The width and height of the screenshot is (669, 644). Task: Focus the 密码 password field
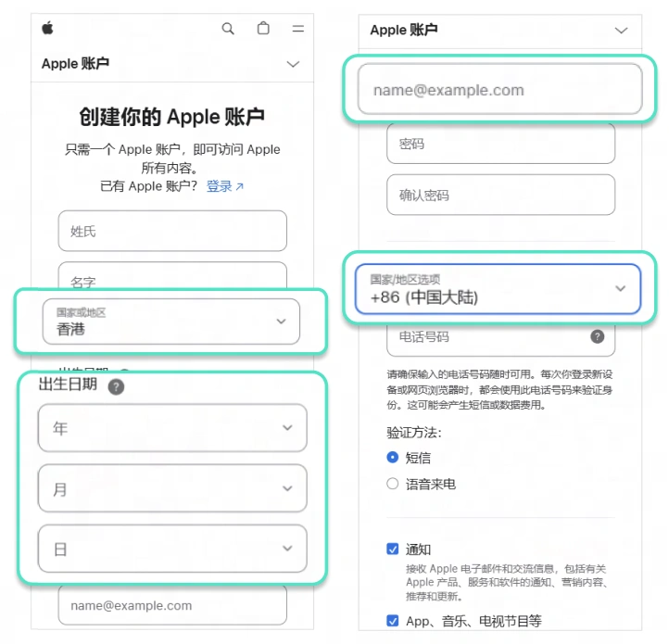click(x=501, y=144)
